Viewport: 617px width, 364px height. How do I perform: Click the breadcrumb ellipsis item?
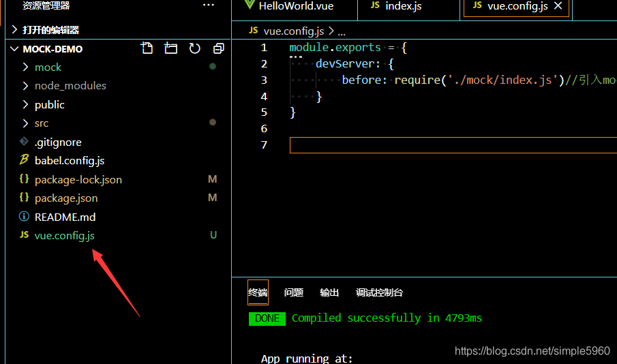(x=342, y=32)
